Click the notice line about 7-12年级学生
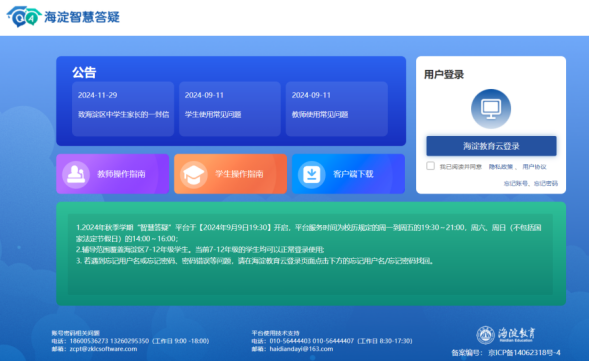The image size is (589, 362). point(200,250)
